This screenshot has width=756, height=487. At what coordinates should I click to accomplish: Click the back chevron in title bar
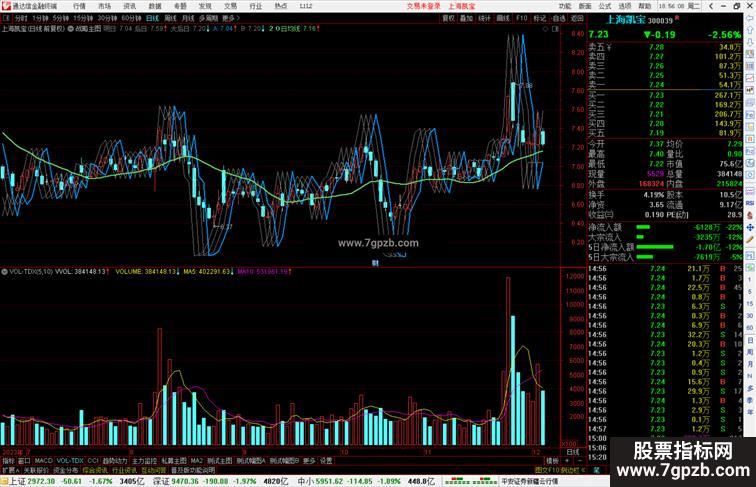711,6
